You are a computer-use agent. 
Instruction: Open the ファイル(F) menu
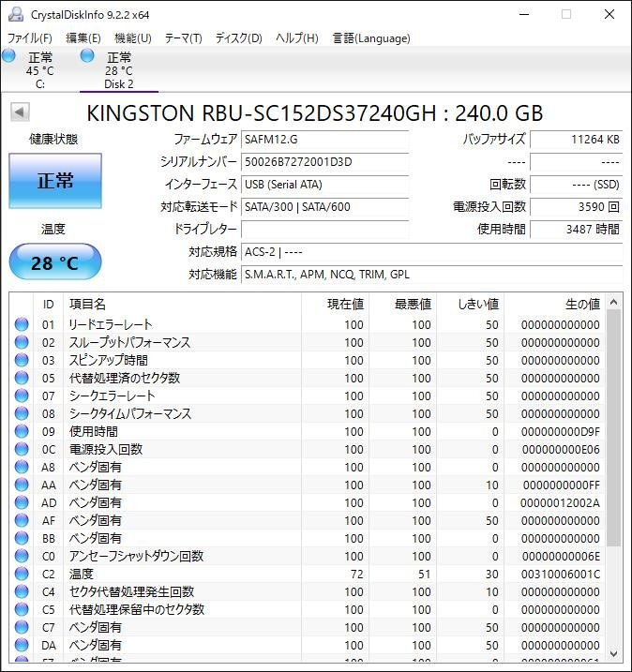click(30, 38)
